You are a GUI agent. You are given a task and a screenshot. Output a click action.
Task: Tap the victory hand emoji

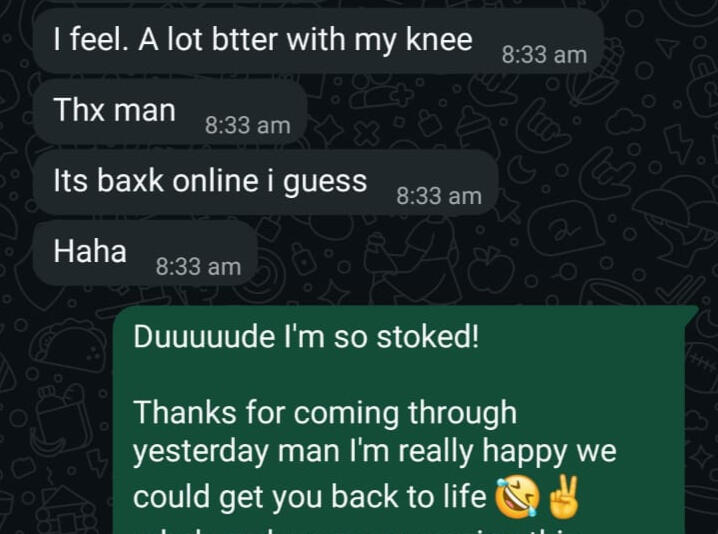click(564, 496)
